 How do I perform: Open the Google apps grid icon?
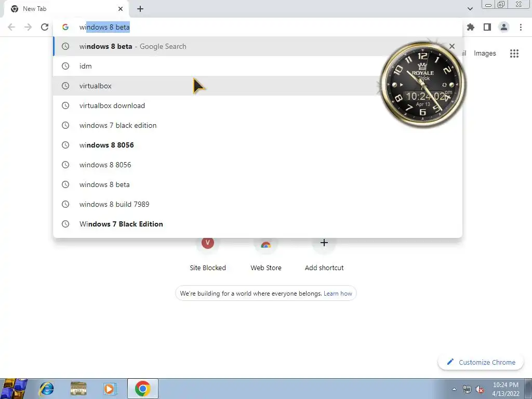(x=514, y=54)
